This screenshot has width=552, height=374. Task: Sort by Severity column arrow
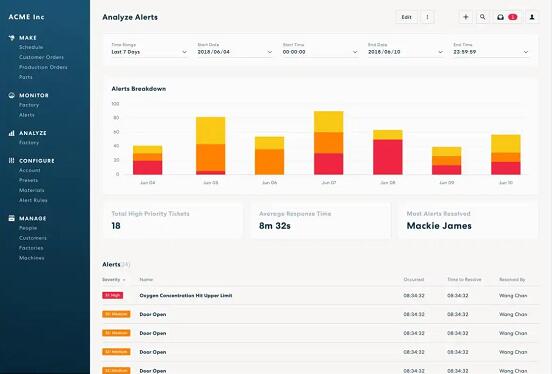(x=124, y=280)
